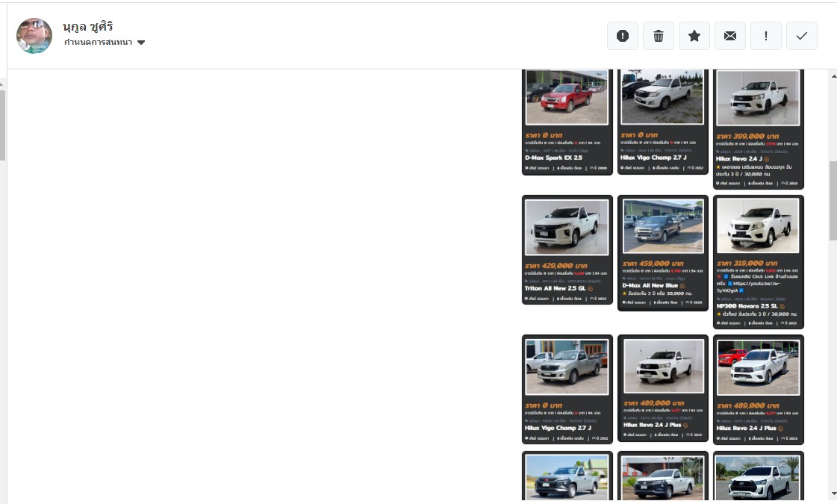
Task: Select 'Triton All New 2.5 GL' title text
Action: (556, 288)
